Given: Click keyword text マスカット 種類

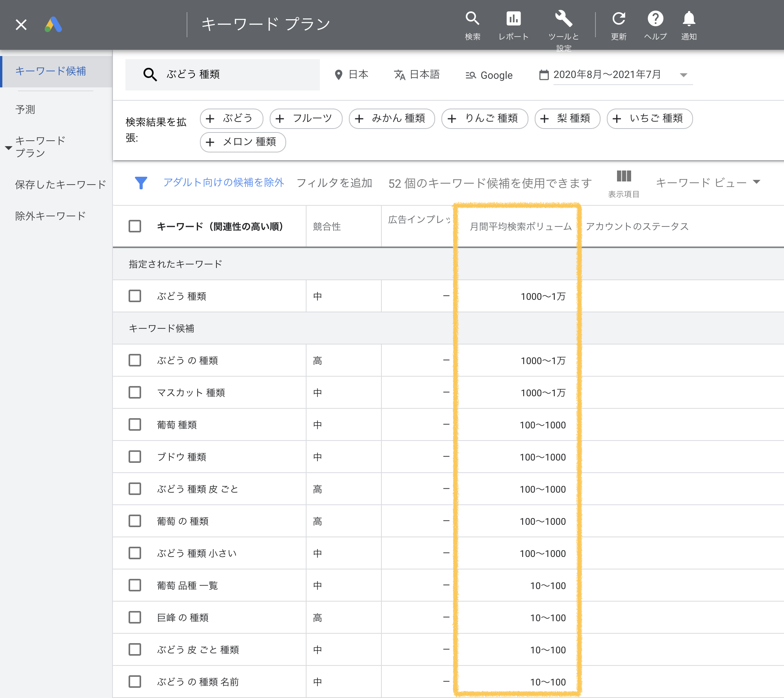Looking at the screenshot, I should pos(191,393).
